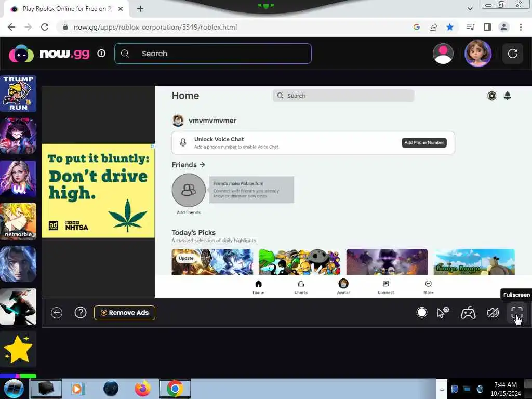This screenshot has height=399, width=532.
Task: Click the Fullscreen icon
Action: [517, 312]
